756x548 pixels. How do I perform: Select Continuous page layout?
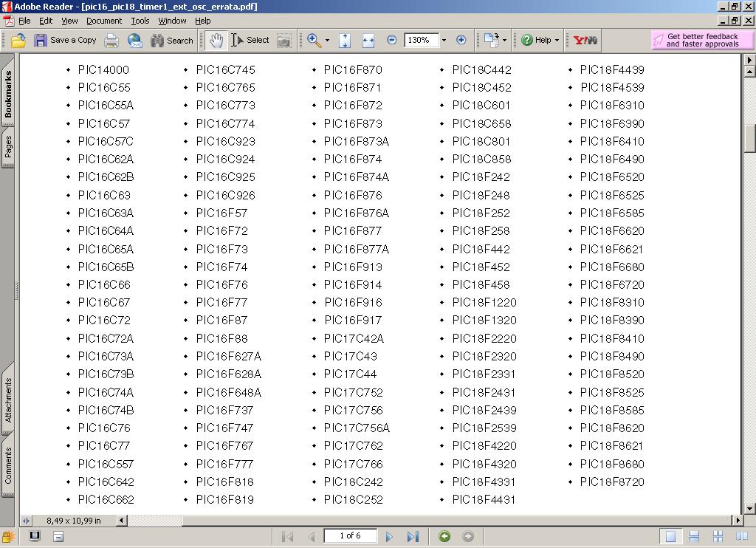(x=694, y=536)
